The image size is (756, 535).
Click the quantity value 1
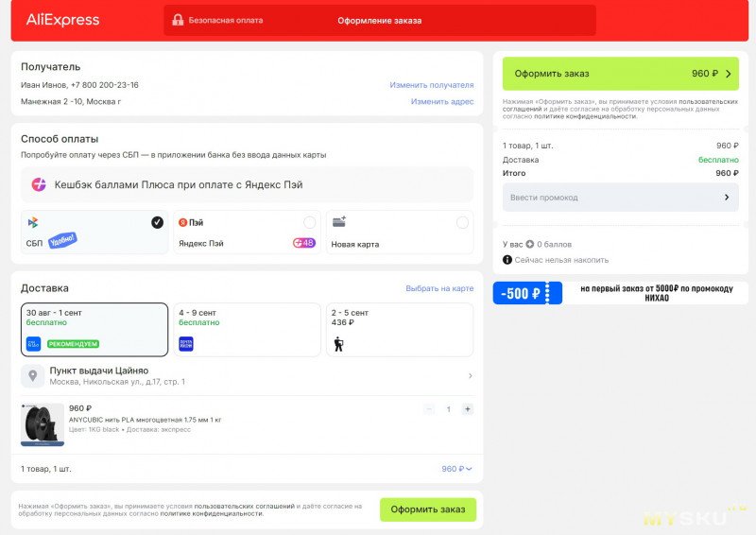(448, 409)
